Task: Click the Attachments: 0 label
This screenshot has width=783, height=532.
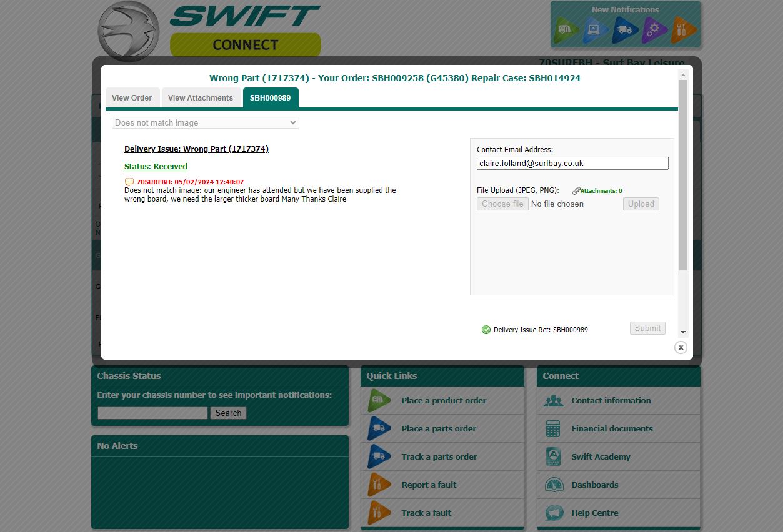Action: pos(601,191)
